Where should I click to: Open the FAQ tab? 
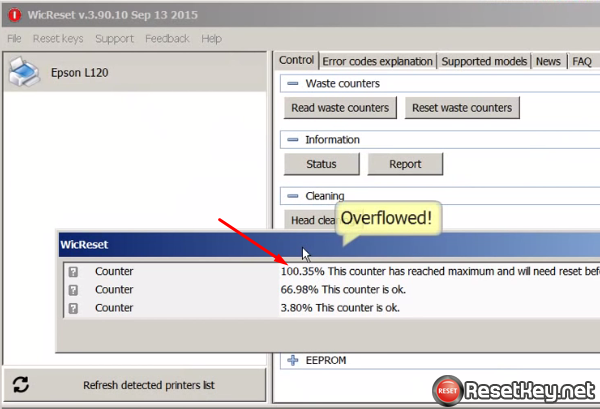pos(582,61)
